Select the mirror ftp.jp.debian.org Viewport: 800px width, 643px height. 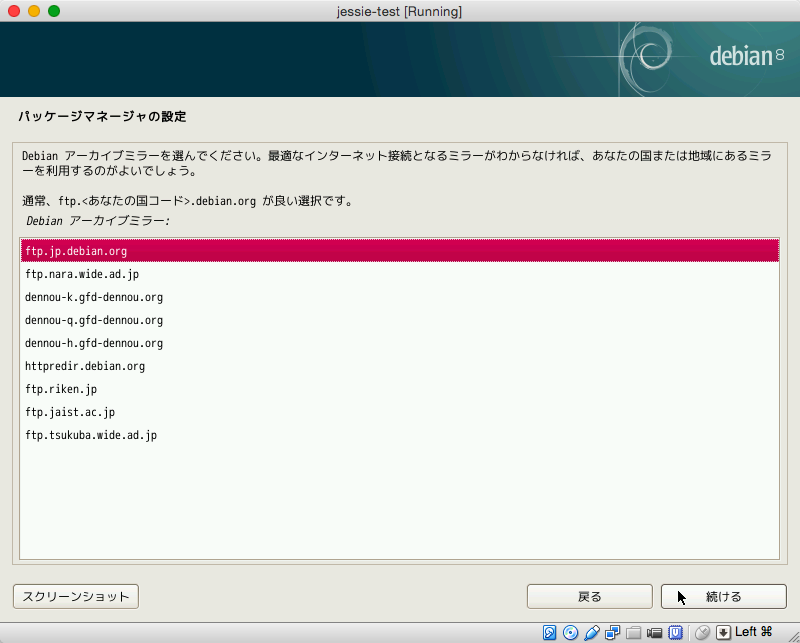point(399,251)
